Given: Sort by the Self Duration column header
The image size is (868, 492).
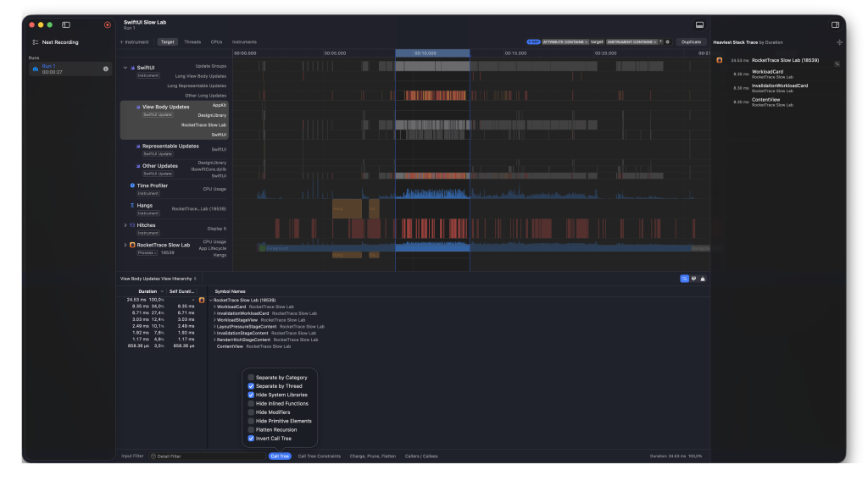Looking at the screenshot, I should (x=181, y=291).
